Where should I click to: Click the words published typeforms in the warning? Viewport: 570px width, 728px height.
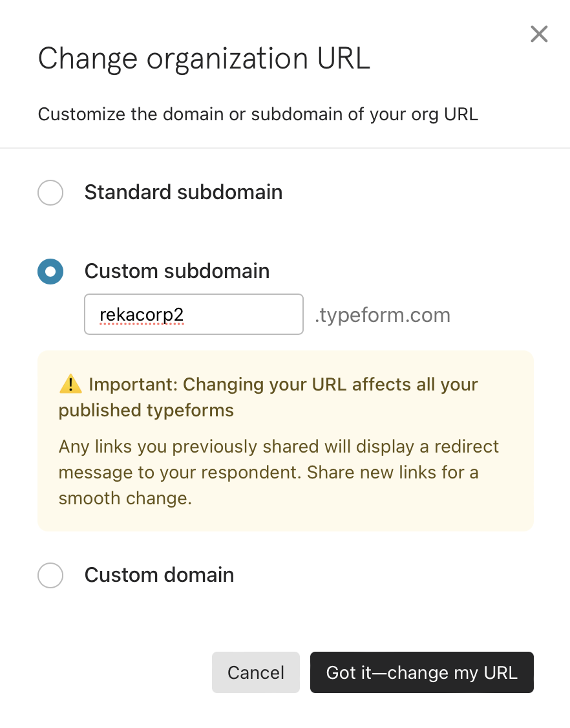click(x=146, y=411)
